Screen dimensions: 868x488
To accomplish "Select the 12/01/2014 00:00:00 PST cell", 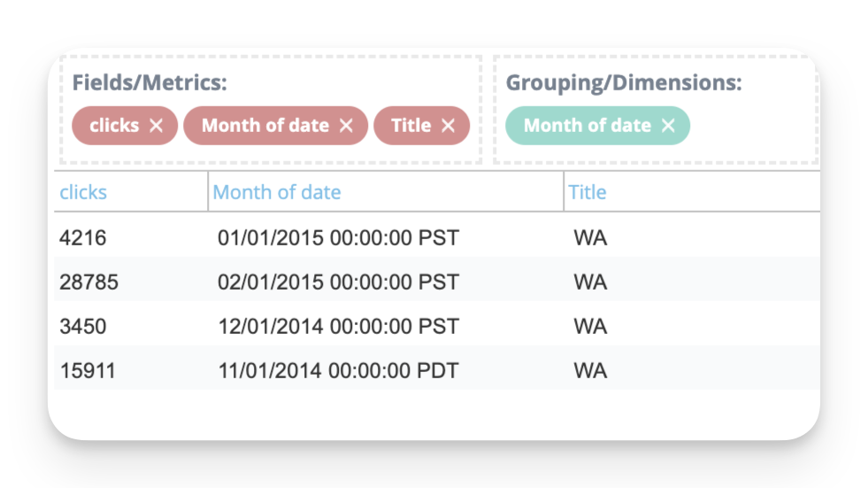I will (338, 326).
